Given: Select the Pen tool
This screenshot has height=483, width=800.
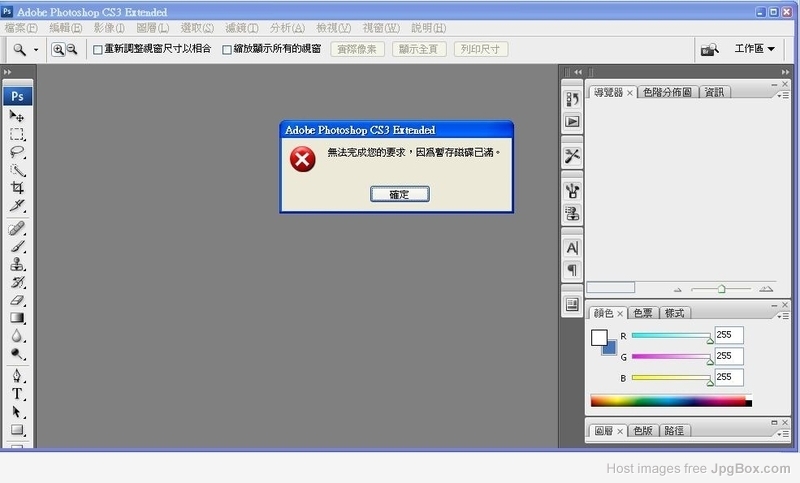Looking at the screenshot, I should point(17,376).
